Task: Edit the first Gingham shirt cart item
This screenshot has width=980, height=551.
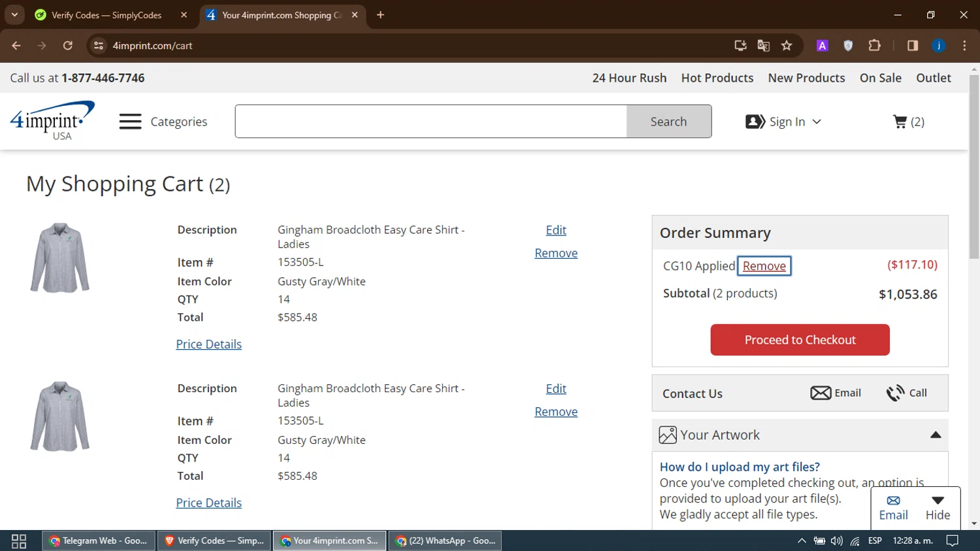Action: tap(556, 230)
